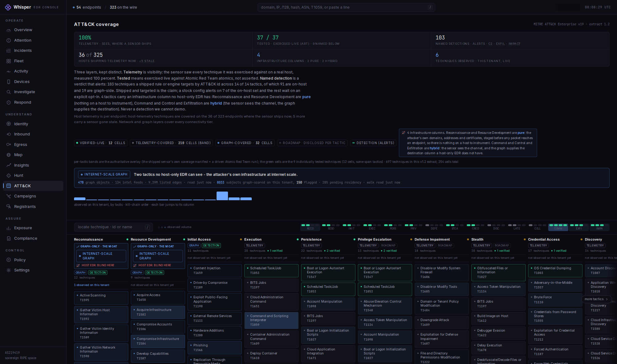Open the Respond icon
Screen dimensions: 617x364
(x=9, y=102)
